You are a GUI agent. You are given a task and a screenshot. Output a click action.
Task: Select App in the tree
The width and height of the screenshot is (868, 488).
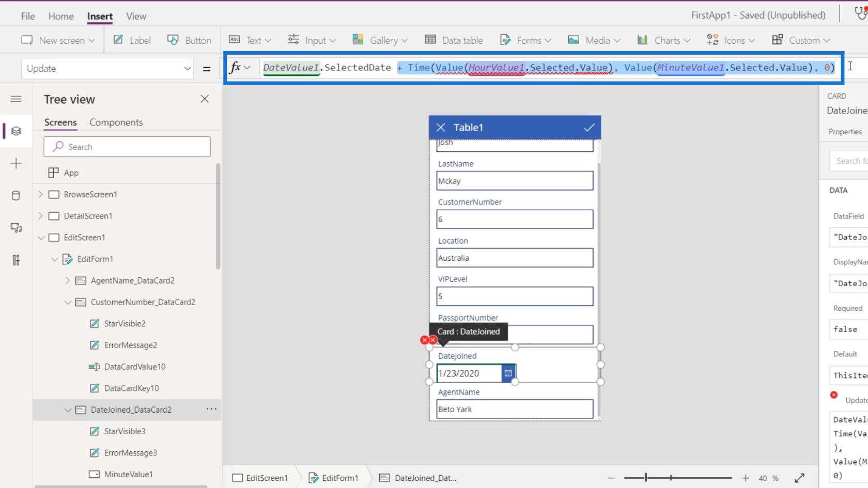pos(71,172)
